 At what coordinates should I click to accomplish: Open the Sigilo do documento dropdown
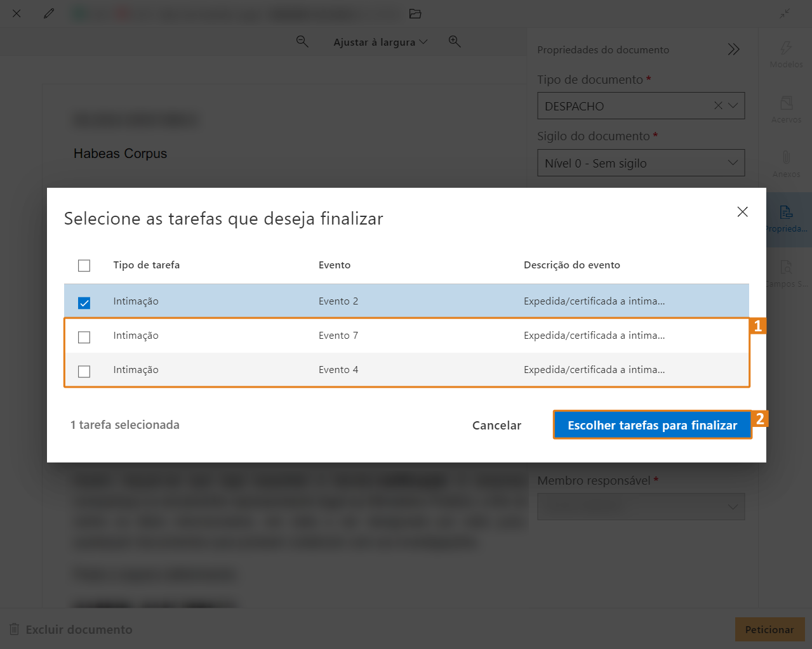click(x=733, y=163)
